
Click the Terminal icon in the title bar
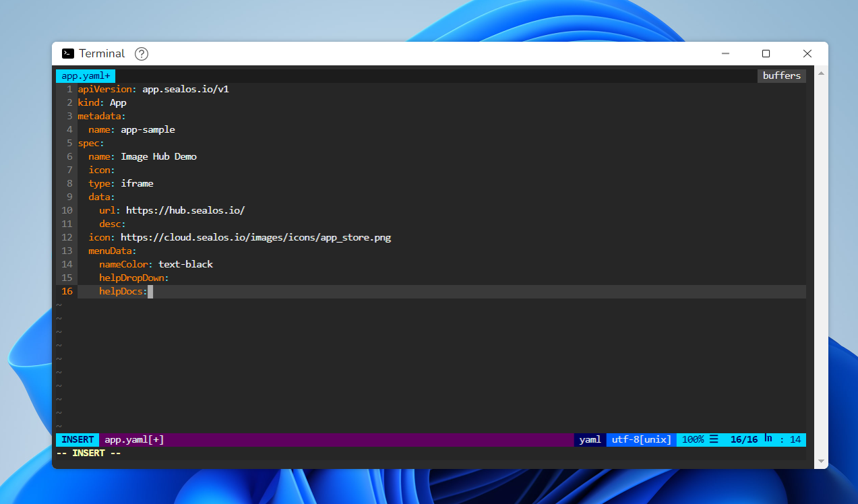point(67,54)
